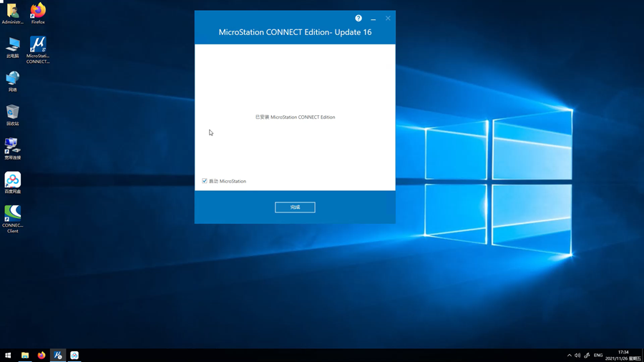The height and width of the screenshot is (362, 644).
Task: Select the broadband connection desktop shortcut
Action: click(x=13, y=149)
